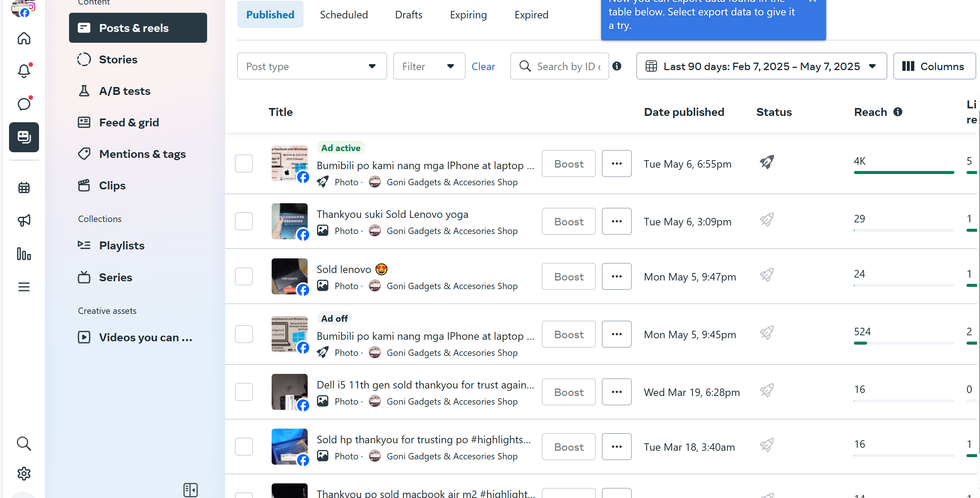
Task: Open the Ads megaphone icon
Action: [24, 220]
